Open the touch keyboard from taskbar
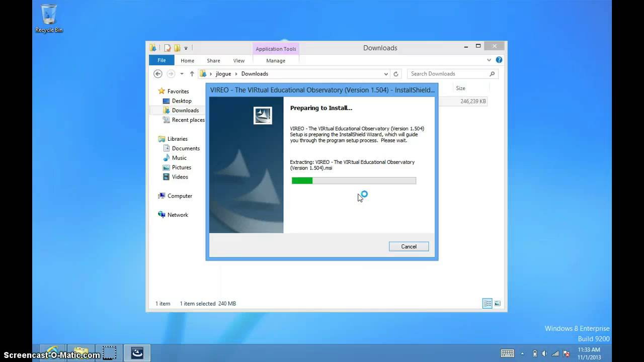Viewport: 644px width, 362px height. point(507,353)
